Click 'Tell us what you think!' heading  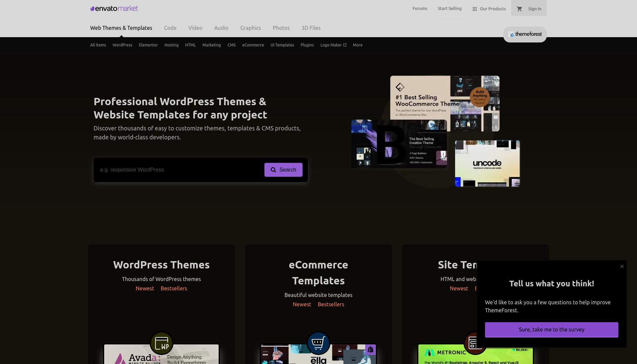(x=551, y=284)
